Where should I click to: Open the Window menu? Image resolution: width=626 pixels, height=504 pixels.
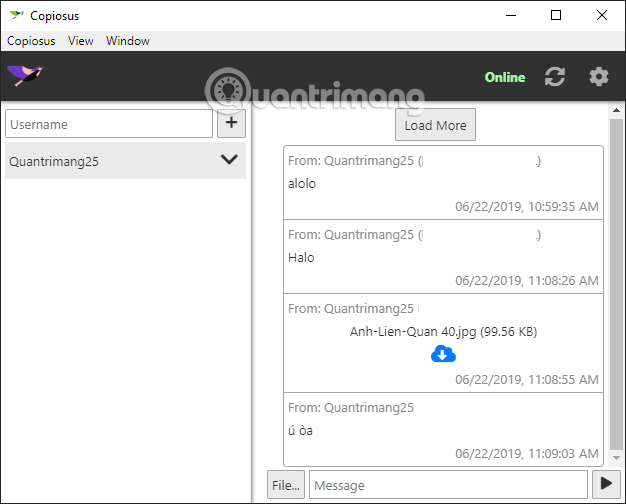(x=128, y=41)
